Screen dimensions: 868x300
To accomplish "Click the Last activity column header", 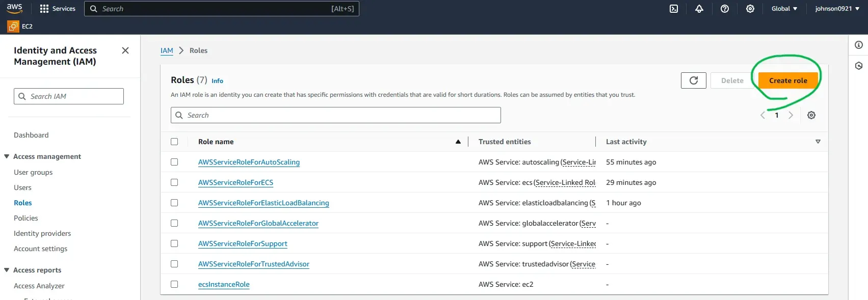I will tap(626, 142).
